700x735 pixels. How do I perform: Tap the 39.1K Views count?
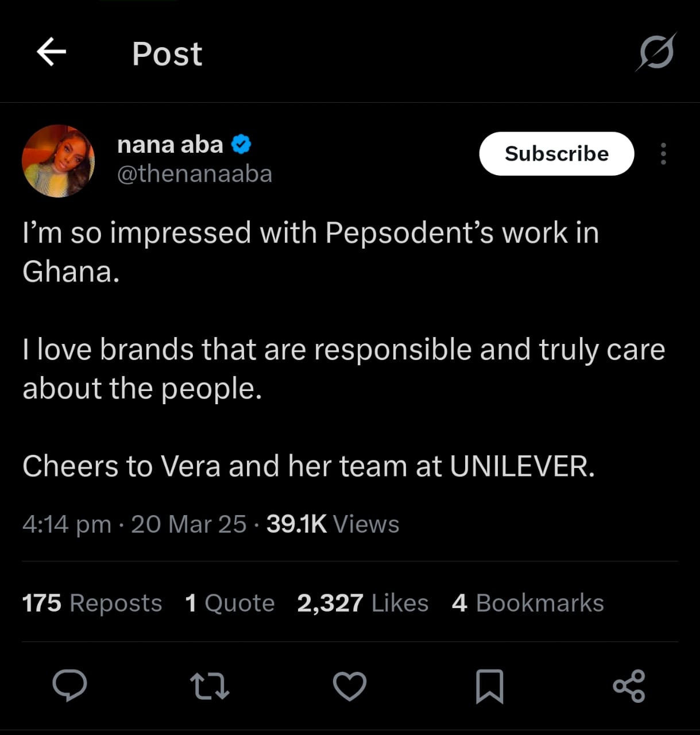332,524
